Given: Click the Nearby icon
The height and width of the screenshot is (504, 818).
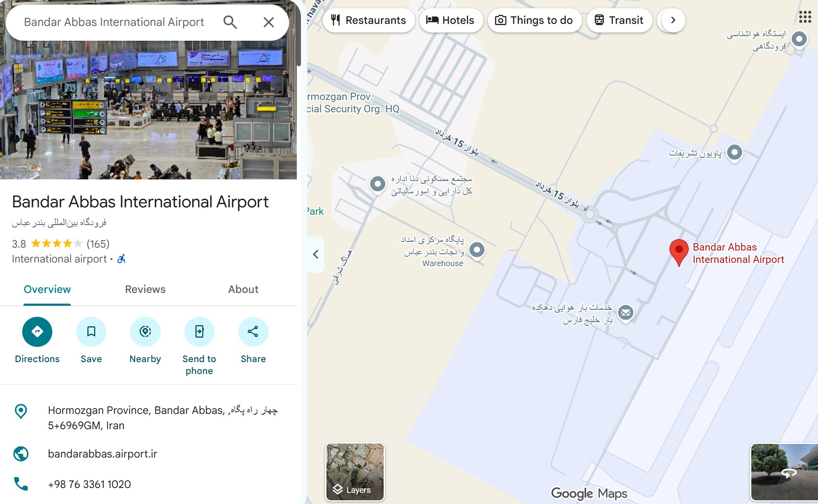Looking at the screenshot, I should pyautogui.click(x=145, y=332).
